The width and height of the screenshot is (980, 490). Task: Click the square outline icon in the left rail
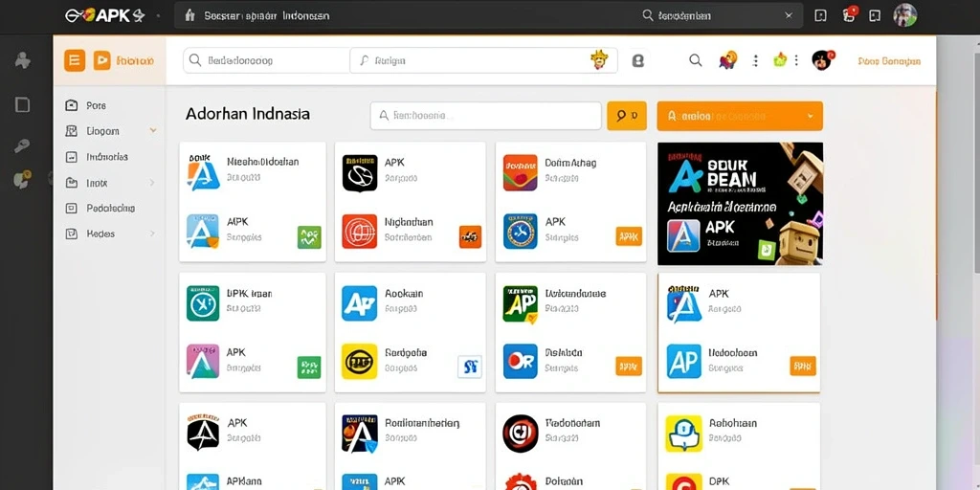click(23, 104)
